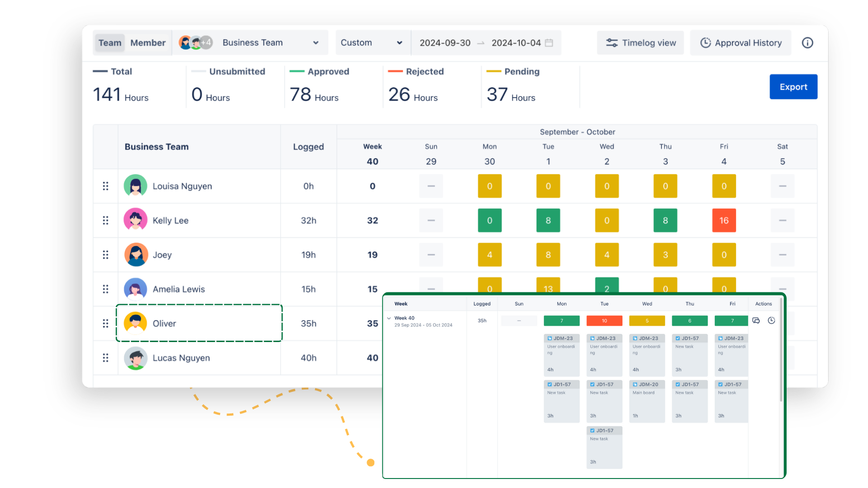
Task: Open the Timelog view button
Action: click(640, 43)
